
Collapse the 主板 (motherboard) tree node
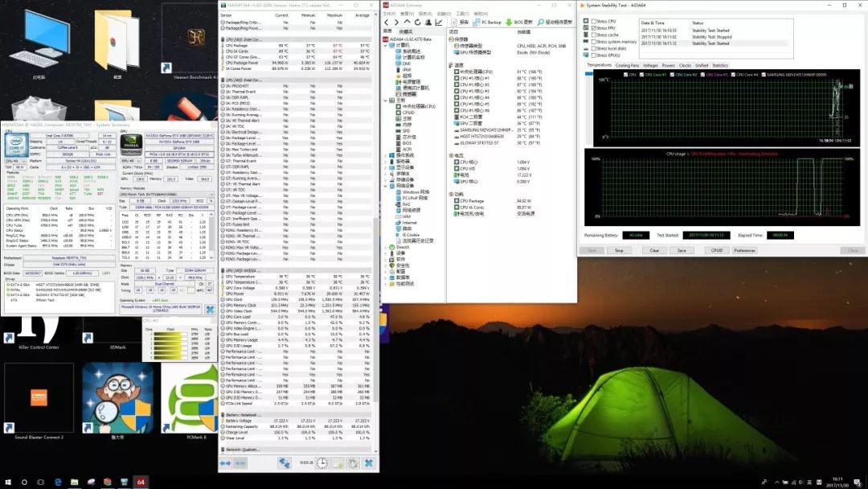click(x=387, y=101)
